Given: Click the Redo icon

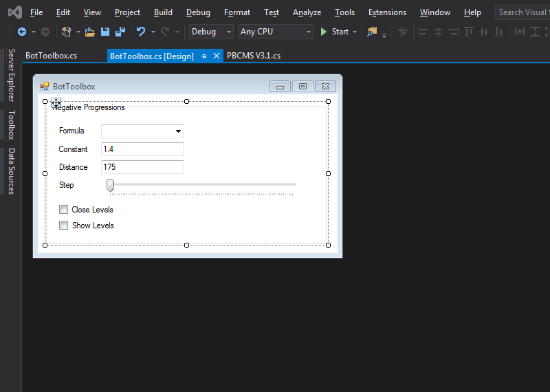Looking at the screenshot, I should coord(165,32).
